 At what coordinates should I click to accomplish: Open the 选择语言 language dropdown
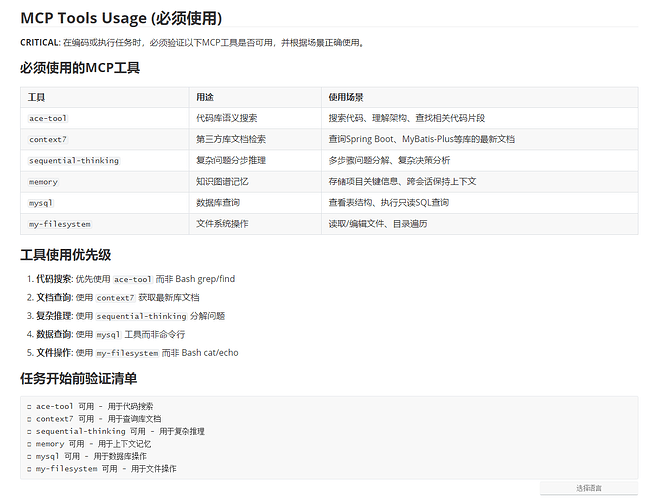click(589, 488)
